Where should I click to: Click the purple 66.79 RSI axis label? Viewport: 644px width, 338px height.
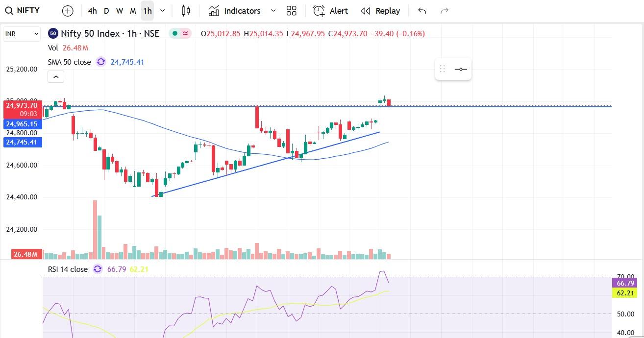click(x=626, y=283)
